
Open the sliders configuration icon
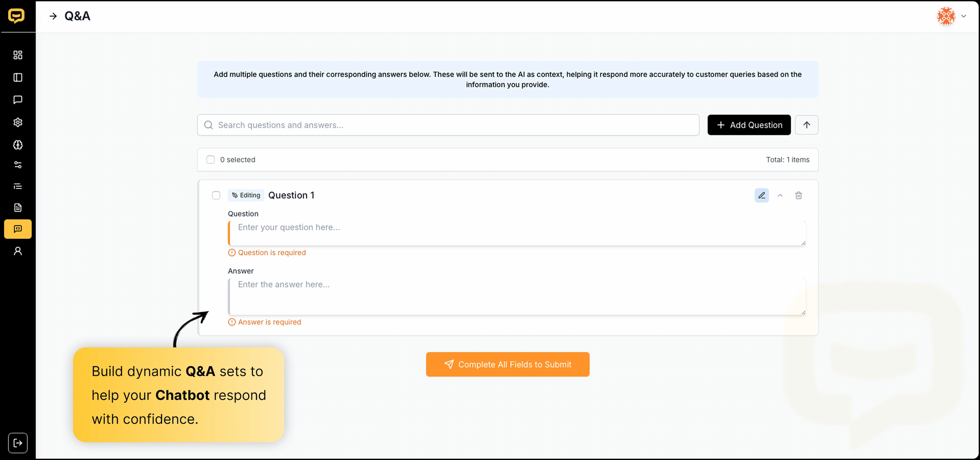[18, 165]
